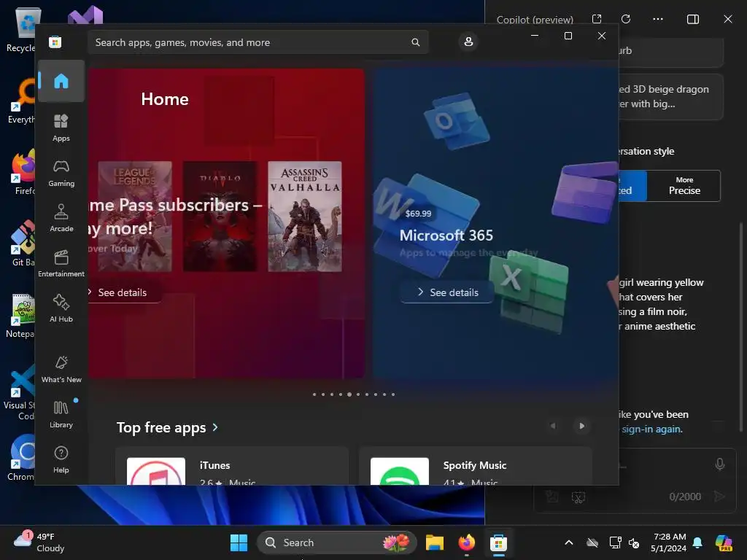This screenshot has height=560, width=747.
Task: Click Microsoft Store taskbar icon
Action: 498,542
